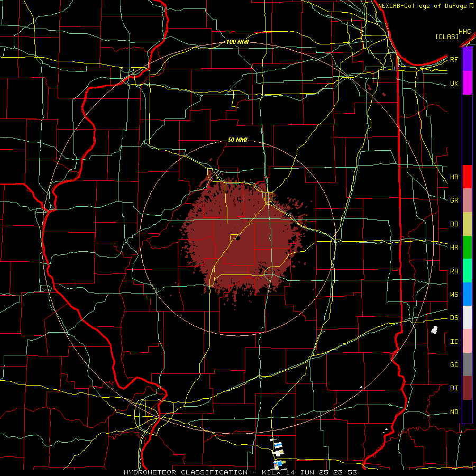Click the 'WS' legend label
476x476 pixels.
[x=454, y=295]
